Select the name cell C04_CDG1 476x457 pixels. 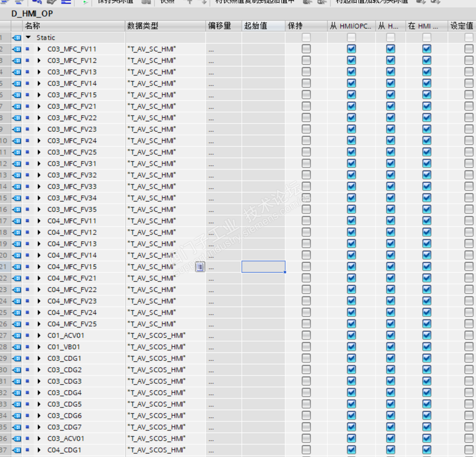[64, 450]
